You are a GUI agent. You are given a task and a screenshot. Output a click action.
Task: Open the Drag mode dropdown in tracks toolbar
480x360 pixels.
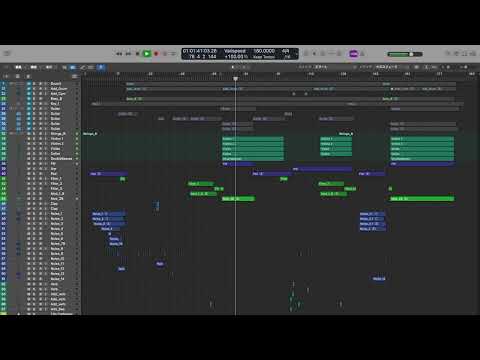pyautogui.click(x=387, y=67)
